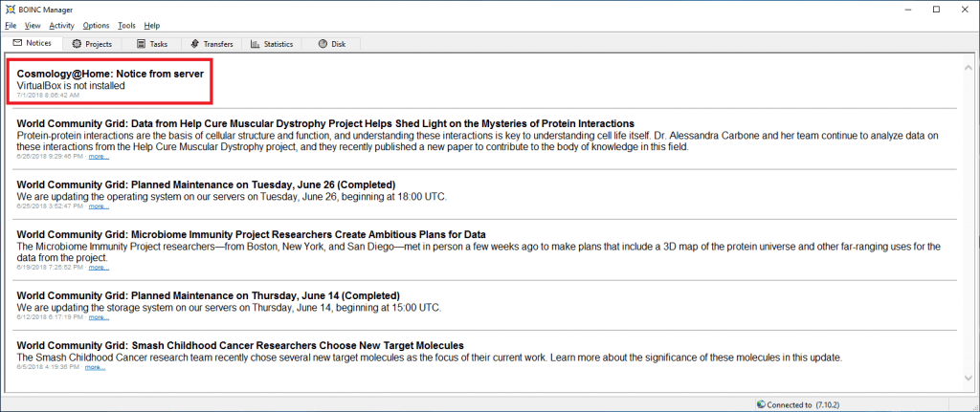980x412 pixels.
Task: Open the Projects tab
Action: tap(91, 44)
